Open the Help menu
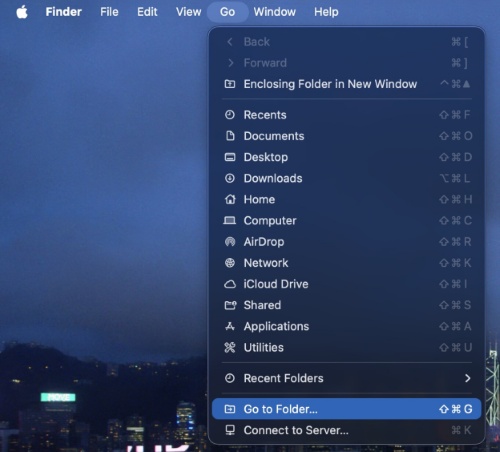The height and width of the screenshot is (452, 500). pyautogui.click(x=326, y=12)
